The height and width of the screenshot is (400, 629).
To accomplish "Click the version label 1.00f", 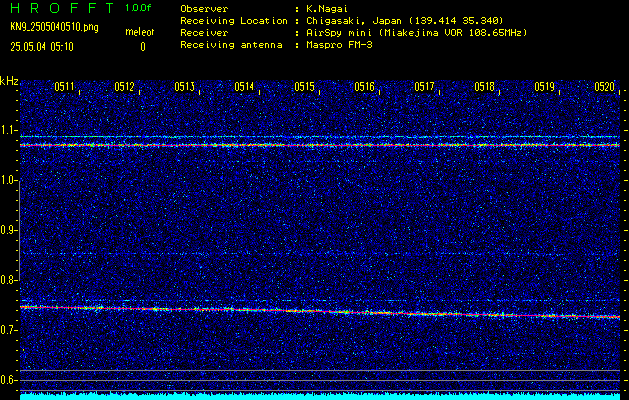I will pos(138,8).
